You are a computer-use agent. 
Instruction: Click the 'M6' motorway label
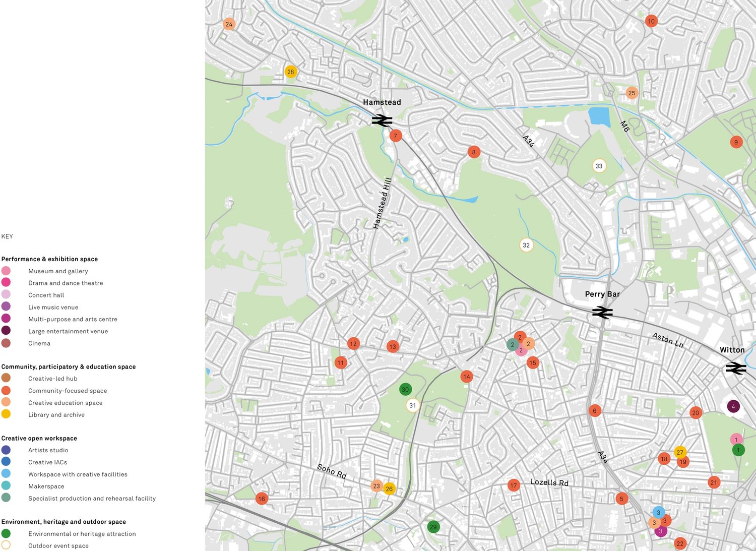tap(625, 126)
